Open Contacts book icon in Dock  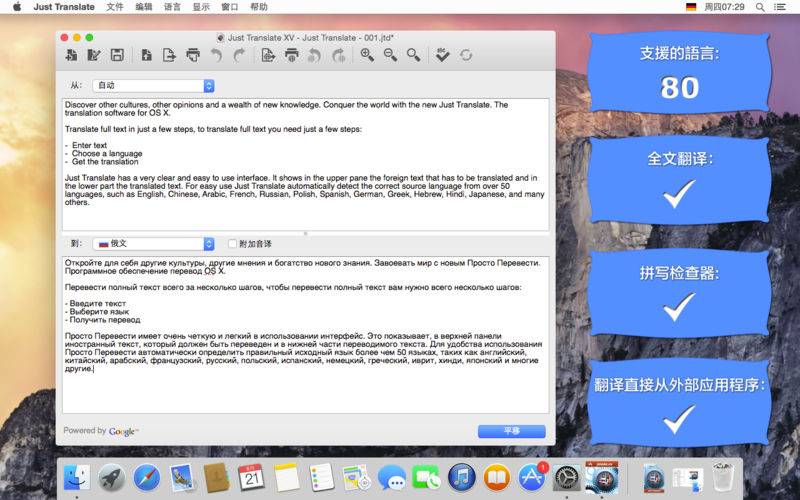click(216, 478)
